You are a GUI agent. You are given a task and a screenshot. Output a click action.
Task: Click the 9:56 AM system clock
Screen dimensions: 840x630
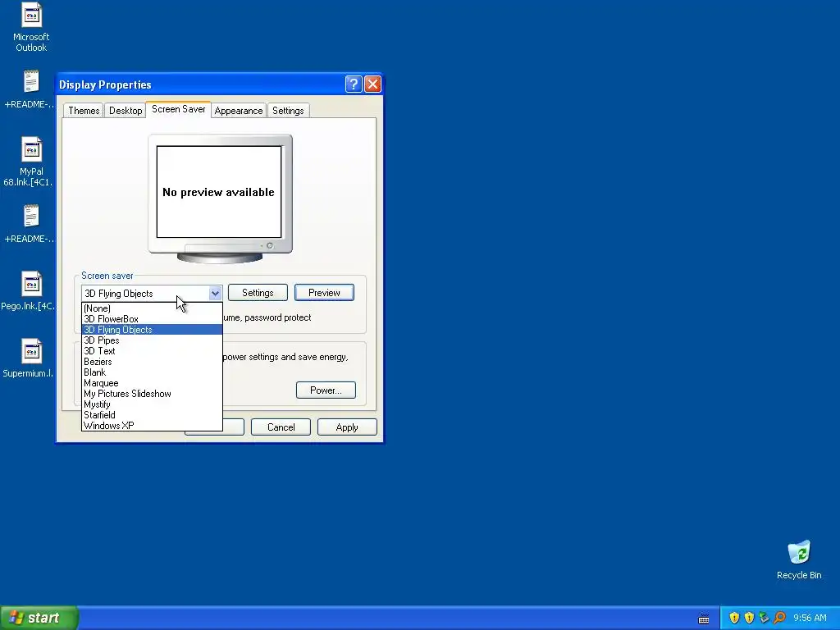[810, 618]
